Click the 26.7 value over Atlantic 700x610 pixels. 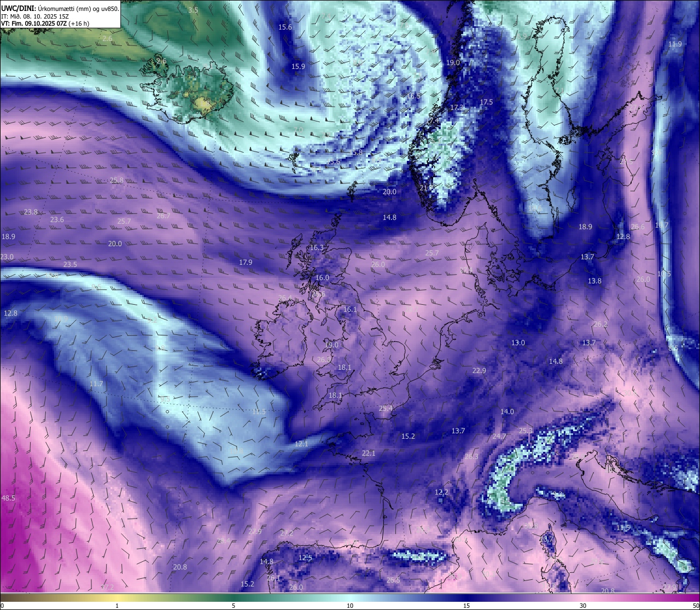[163, 216]
